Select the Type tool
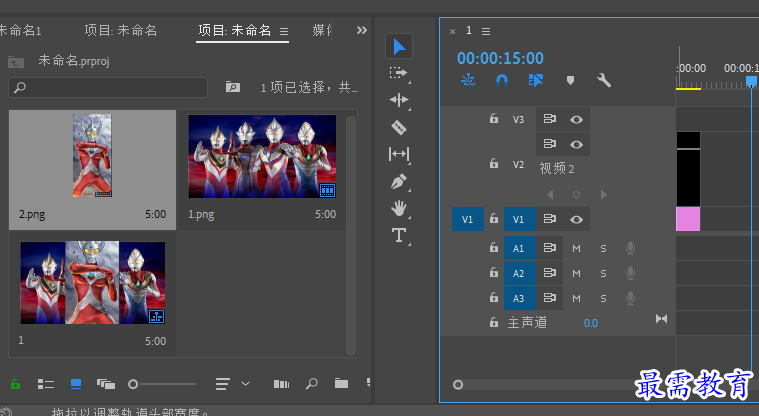This screenshot has height=416, width=759. tap(399, 235)
